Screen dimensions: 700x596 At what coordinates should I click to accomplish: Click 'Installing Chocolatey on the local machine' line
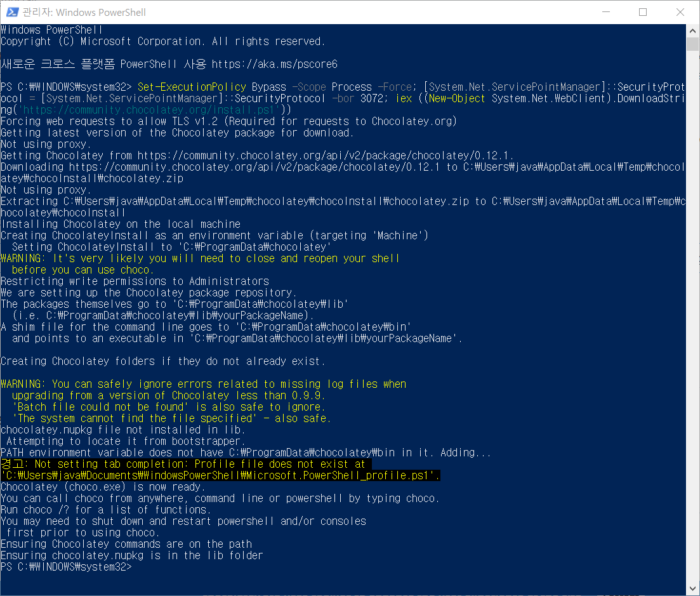tap(121, 224)
